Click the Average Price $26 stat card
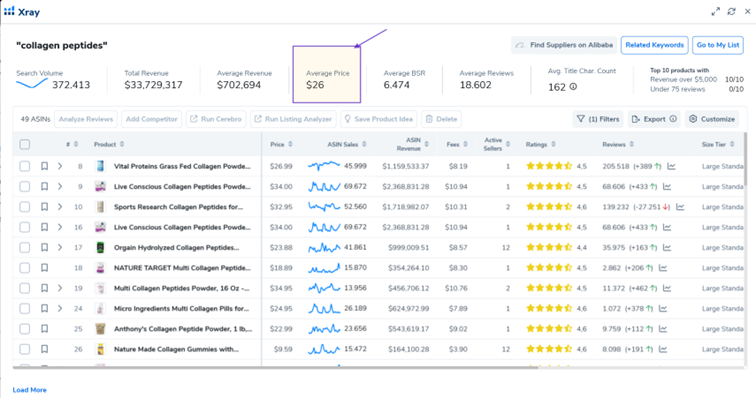Screen dimensions: 756x398 (x=326, y=74)
